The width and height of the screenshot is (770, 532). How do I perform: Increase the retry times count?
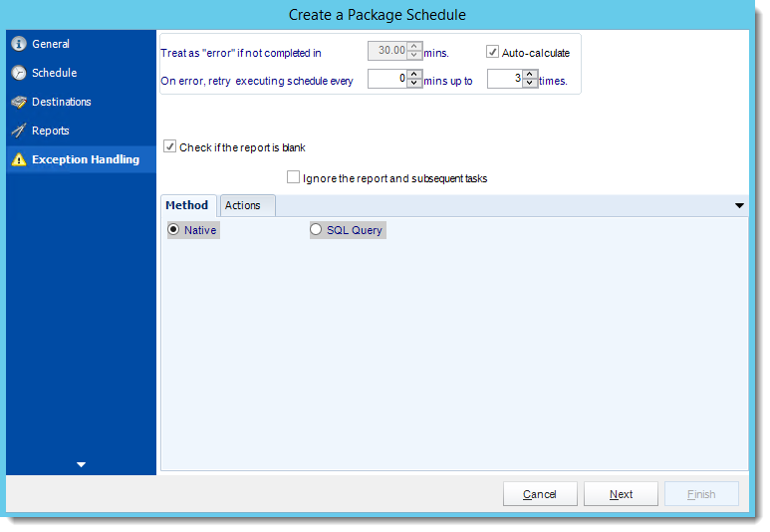[x=529, y=74]
